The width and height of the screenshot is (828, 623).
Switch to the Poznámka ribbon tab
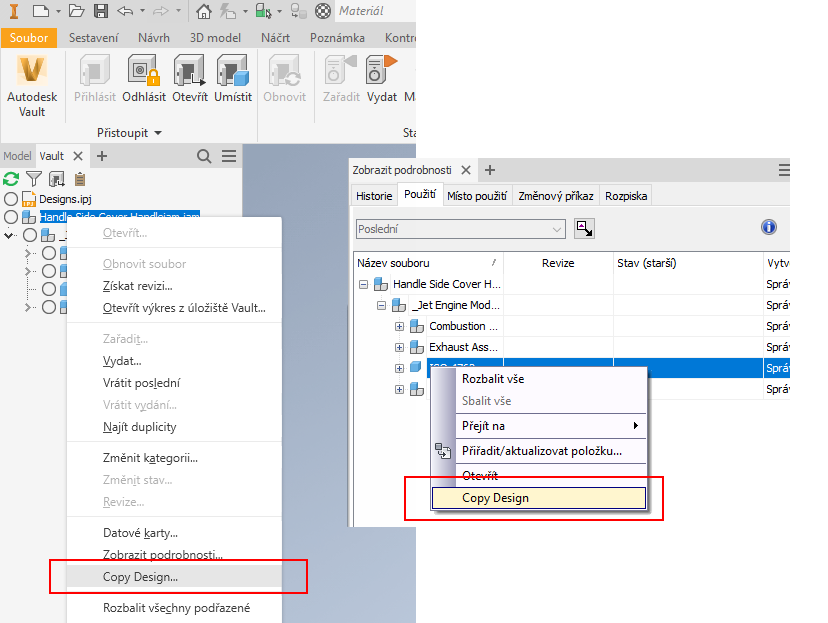337,38
